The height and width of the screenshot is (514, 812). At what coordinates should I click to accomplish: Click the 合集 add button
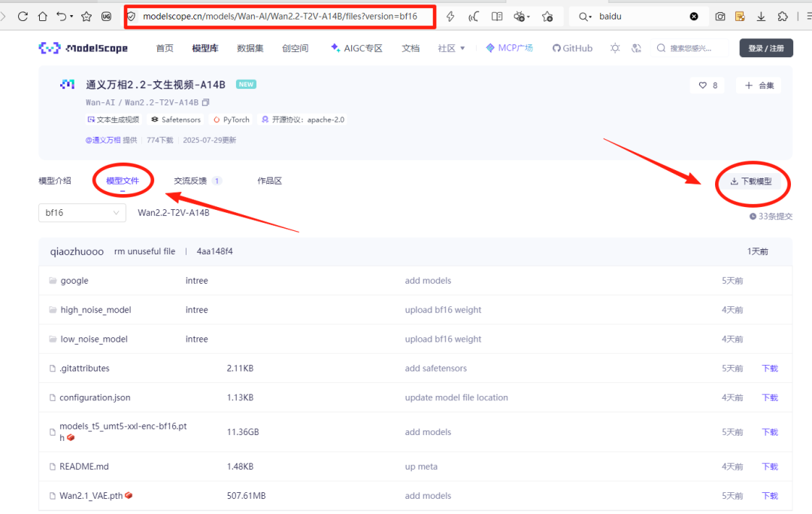click(759, 86)
